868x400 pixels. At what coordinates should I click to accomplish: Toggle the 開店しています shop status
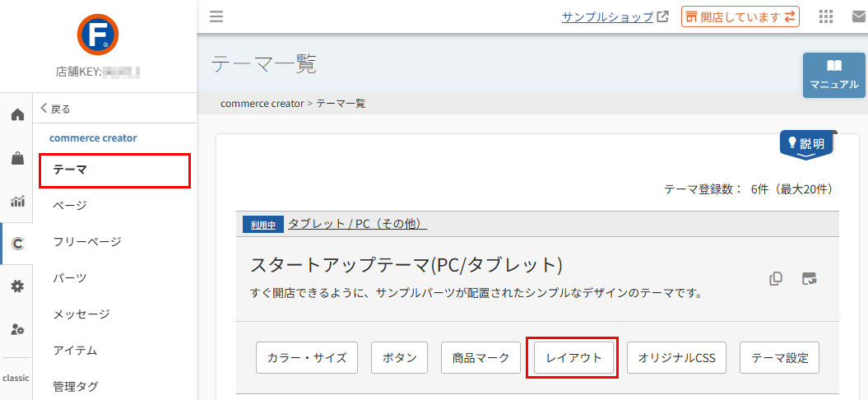click(740, 16)
